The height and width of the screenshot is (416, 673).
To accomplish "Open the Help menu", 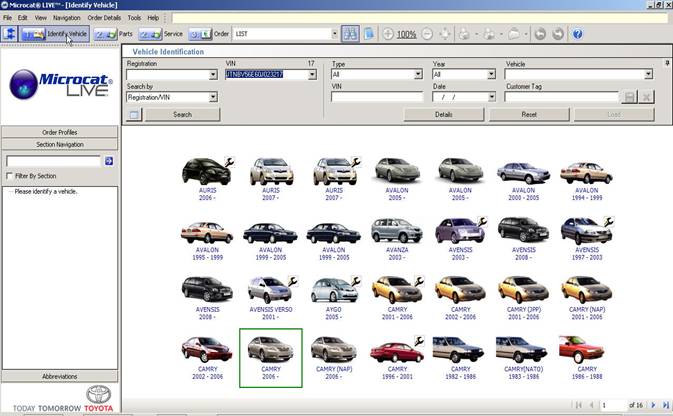I will click(x=153, y=18).
